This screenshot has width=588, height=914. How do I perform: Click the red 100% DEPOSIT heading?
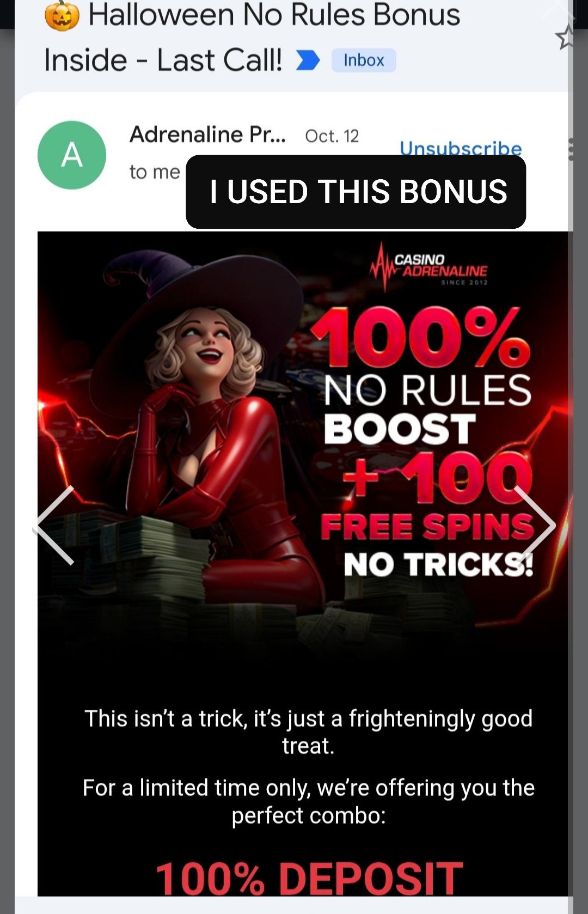click(x=309, y=878)
